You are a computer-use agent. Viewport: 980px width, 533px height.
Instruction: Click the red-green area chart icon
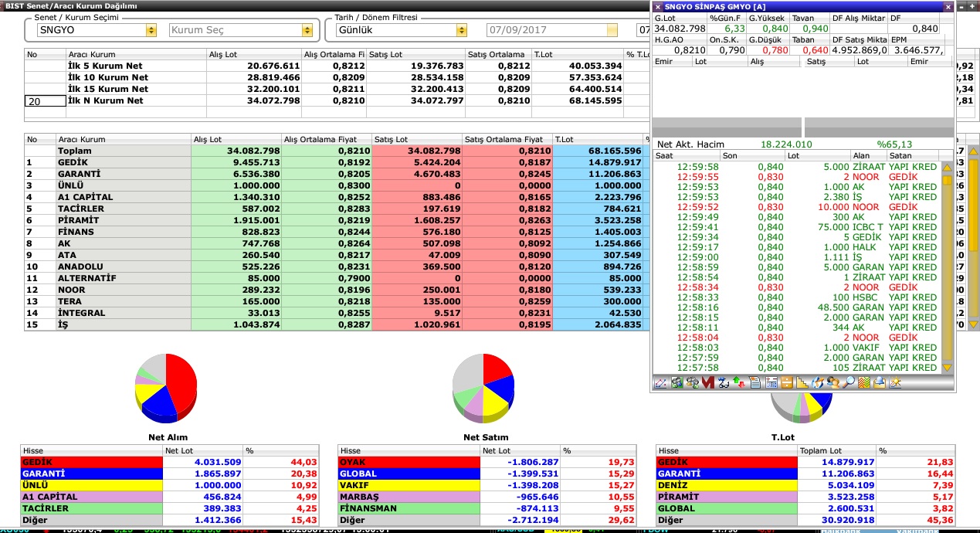[x=864, y=382]
